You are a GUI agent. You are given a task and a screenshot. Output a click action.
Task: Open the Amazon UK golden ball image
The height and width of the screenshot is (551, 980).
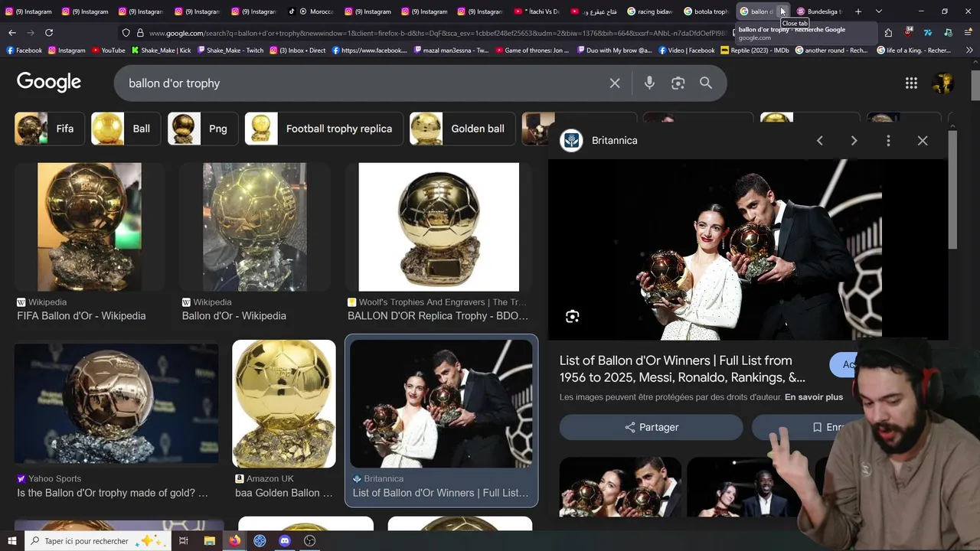tap(284, 404)
